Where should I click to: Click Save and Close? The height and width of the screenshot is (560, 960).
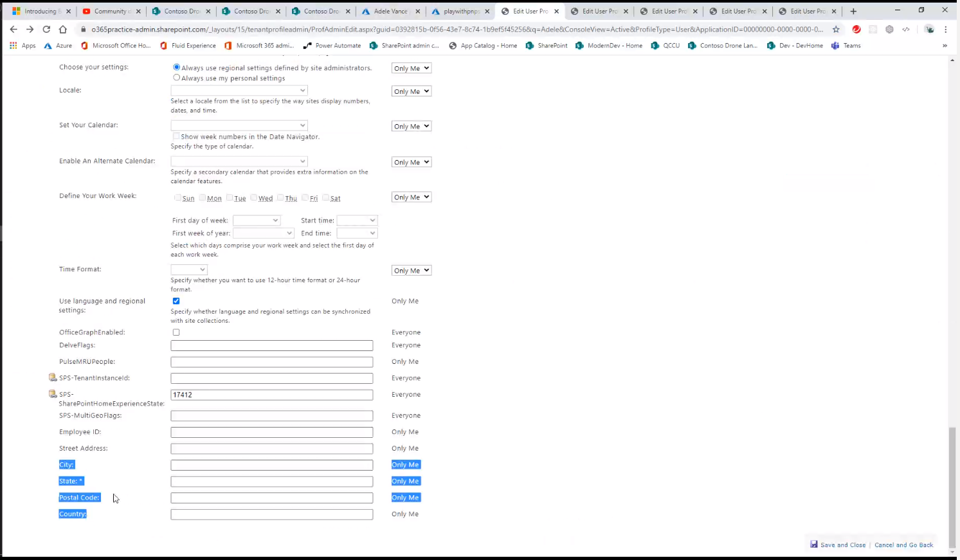(843, 545)
